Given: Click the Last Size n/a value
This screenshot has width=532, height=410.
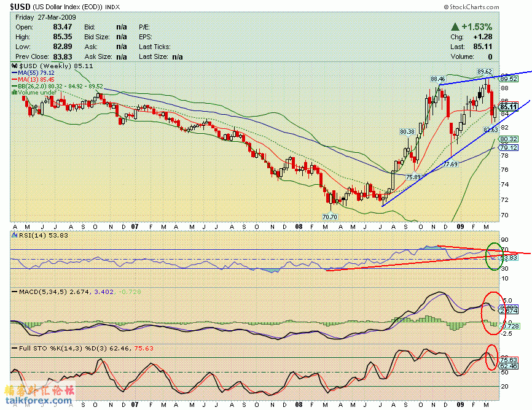Looking at the screenshot, I should [x=178, y=56].
